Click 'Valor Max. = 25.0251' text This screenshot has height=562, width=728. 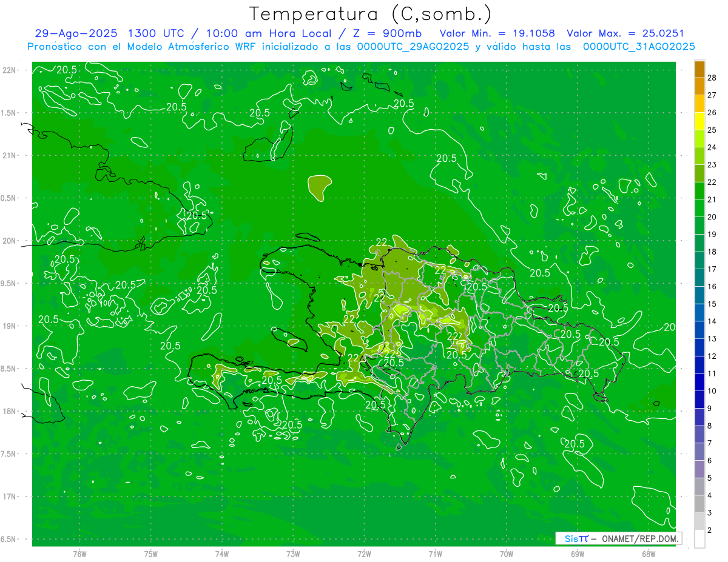tap(625, 33)
